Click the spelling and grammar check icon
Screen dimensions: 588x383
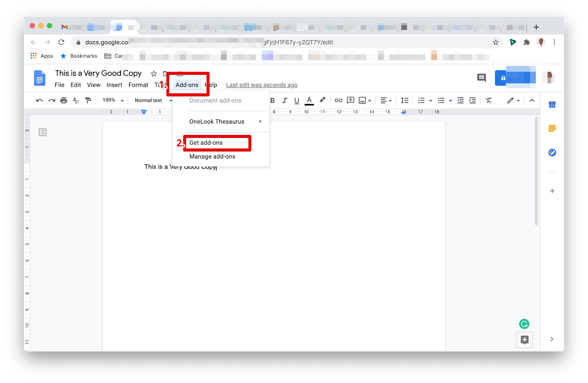76,100
